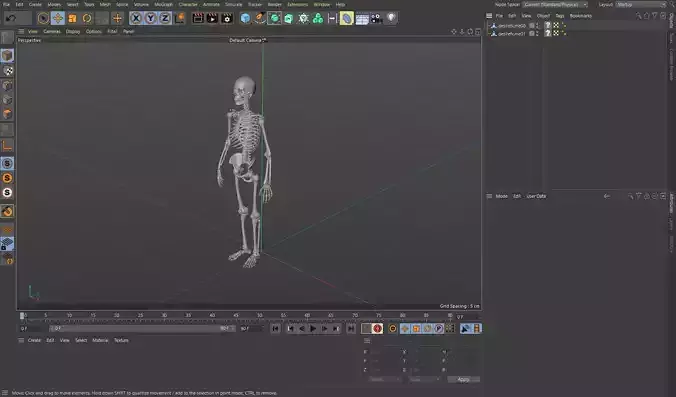Open coordinate mode dropdown left of Apply
Screen dimensions: 676x397
[424, 380]
